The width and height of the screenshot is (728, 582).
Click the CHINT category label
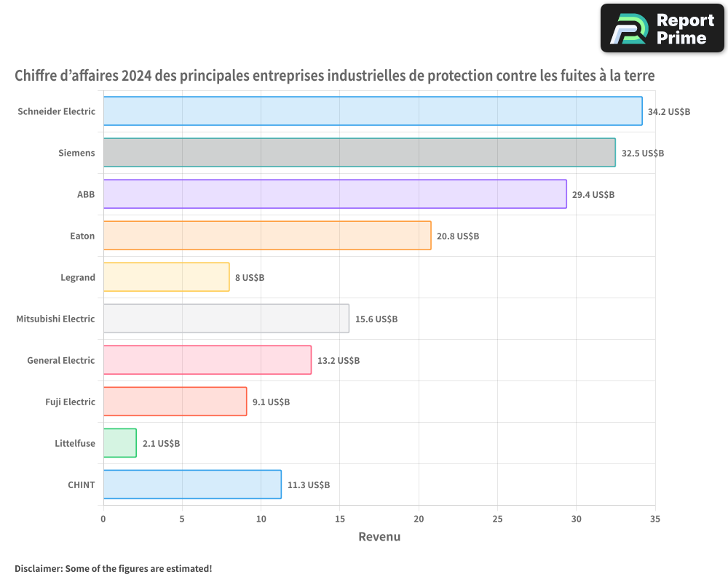pyautogui.click(x=82, y=485)
